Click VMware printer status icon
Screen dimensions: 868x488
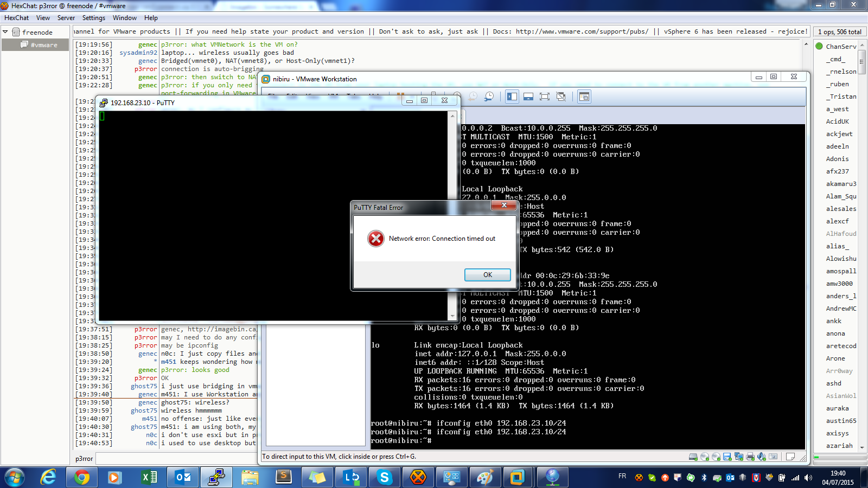point(750,457)
